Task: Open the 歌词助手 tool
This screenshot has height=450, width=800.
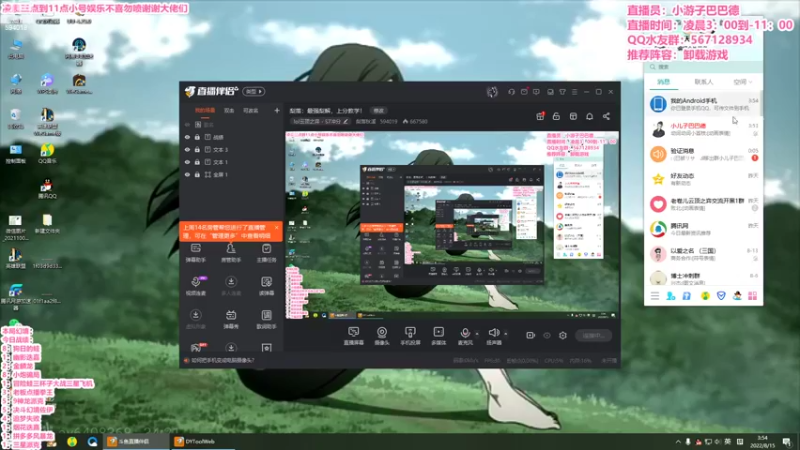Action: point(266,319)
